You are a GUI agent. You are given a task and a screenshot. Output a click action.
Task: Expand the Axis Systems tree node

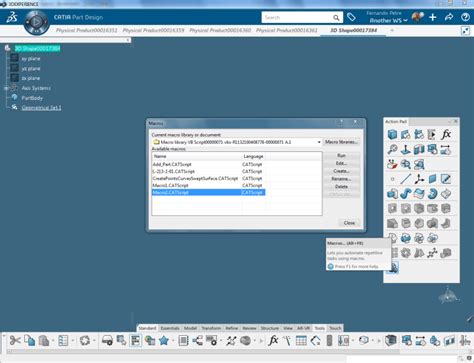(6, 88)
